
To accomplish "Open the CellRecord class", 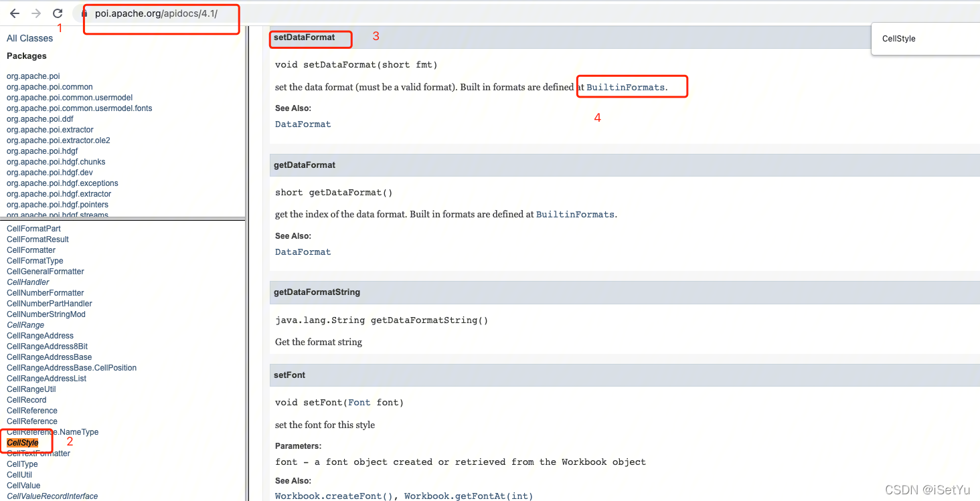I will (x=27, y=400).
